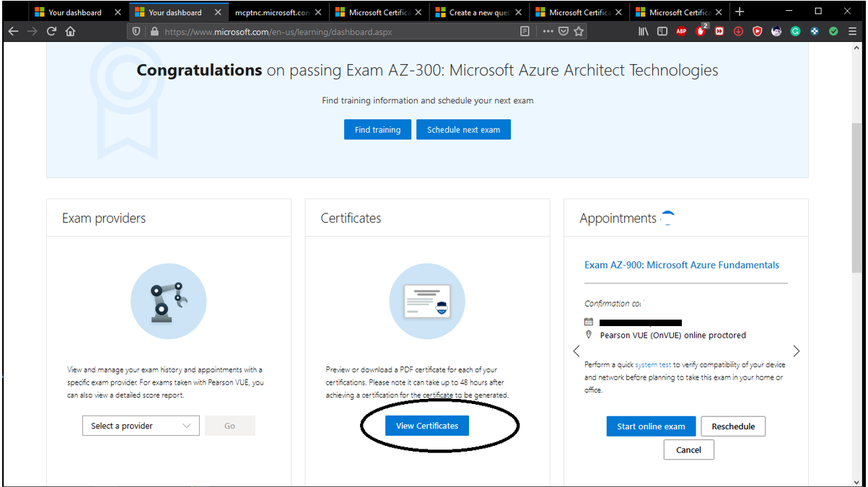Close the mcptnc.microsoft.com tab
The image size is (868, 487).
318,12
